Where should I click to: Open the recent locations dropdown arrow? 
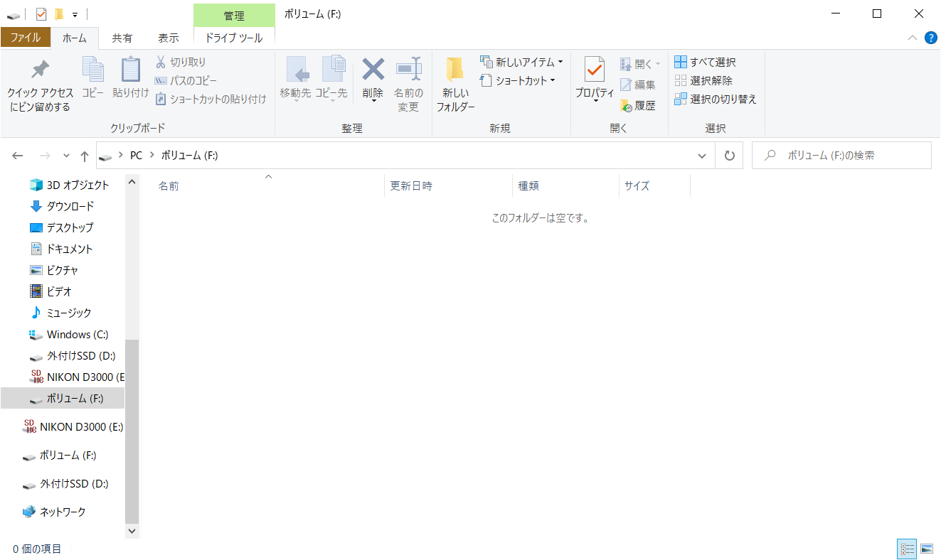coord(67,156)
